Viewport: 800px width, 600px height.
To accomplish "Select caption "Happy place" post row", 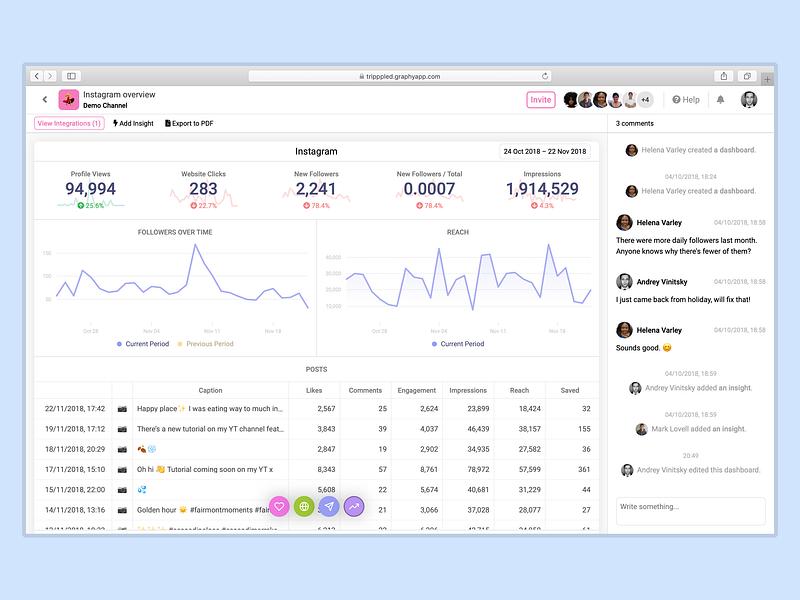I will [210, 409].
